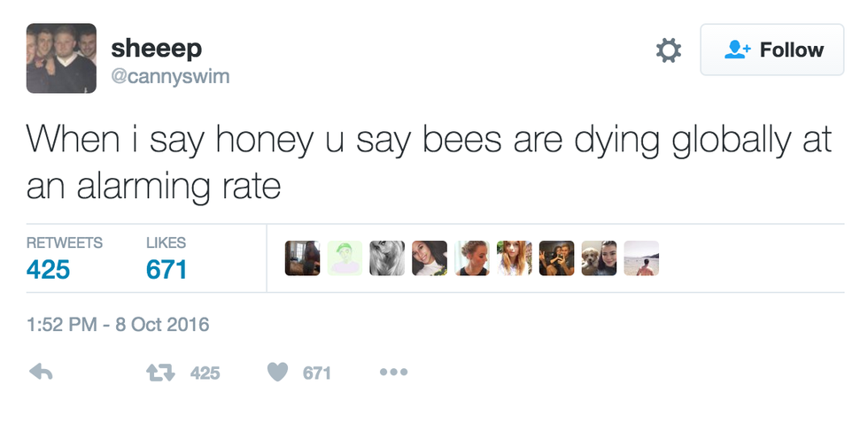Open the gear settings dropdown
The width and height of the screenshot is (868, 423).
click(668, 50)
